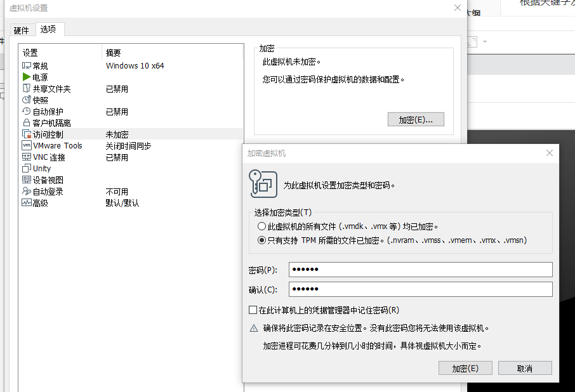Viewport: 575px width, 392px height.
Task: Click the 自动保护 clock icon
Action: (27, 111)
